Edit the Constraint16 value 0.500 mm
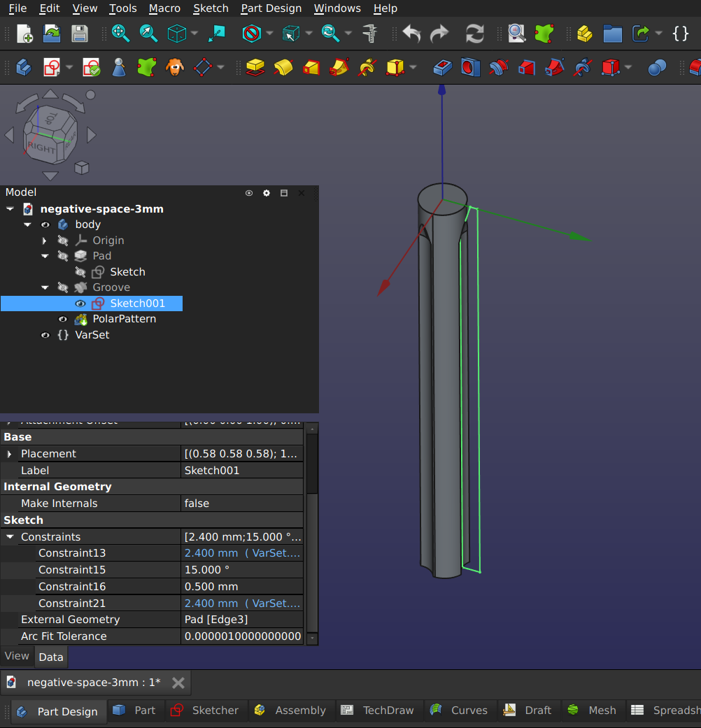The width and height of the screenshot is (701, 728). 241,587
